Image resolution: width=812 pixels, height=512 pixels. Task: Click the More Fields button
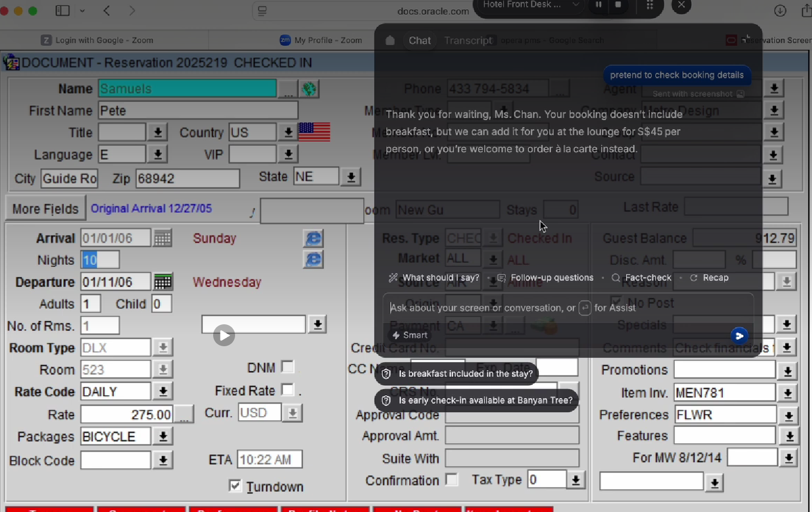44,208
